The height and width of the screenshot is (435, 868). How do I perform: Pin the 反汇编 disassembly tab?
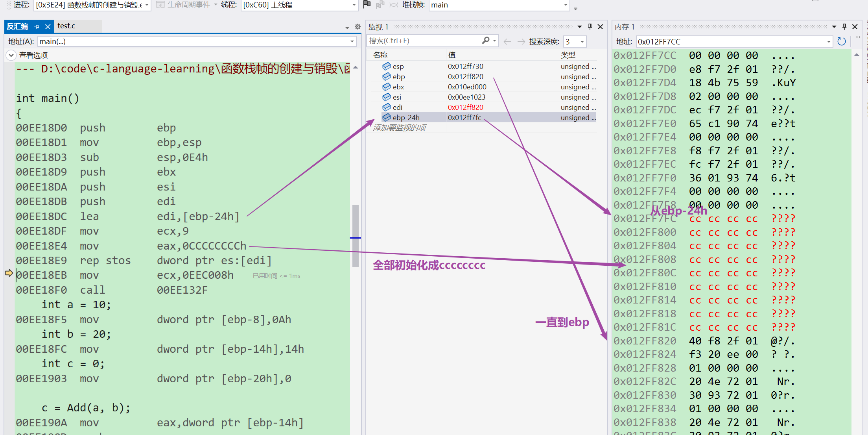37,27
